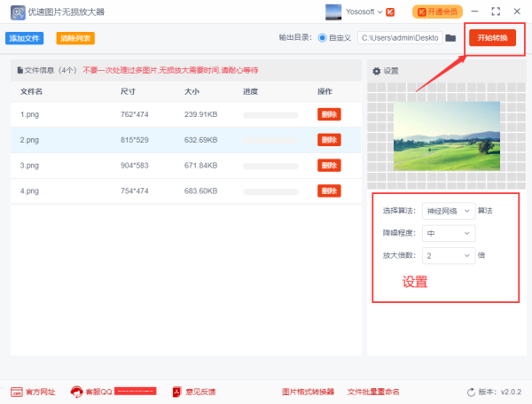Open the official website (官方网址) icon
Screen dimensions: 532x404
[x=17, y=392]
